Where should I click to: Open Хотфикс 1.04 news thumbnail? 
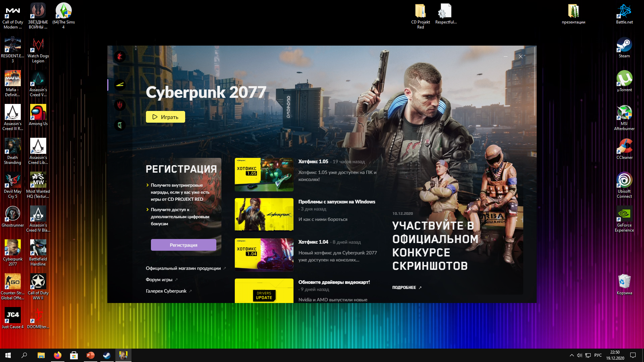click(x=264, y=255)
